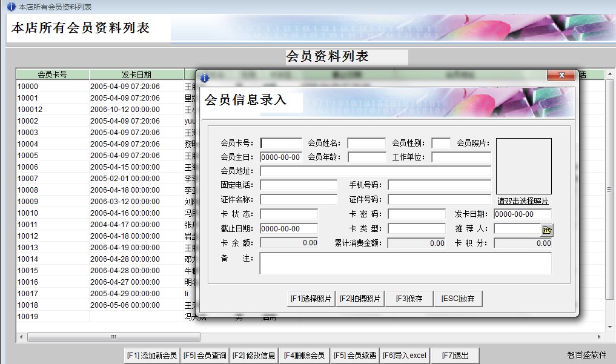616x364 pixels.
Task: Focus the member gender field
Action: (x=441, y=143)
